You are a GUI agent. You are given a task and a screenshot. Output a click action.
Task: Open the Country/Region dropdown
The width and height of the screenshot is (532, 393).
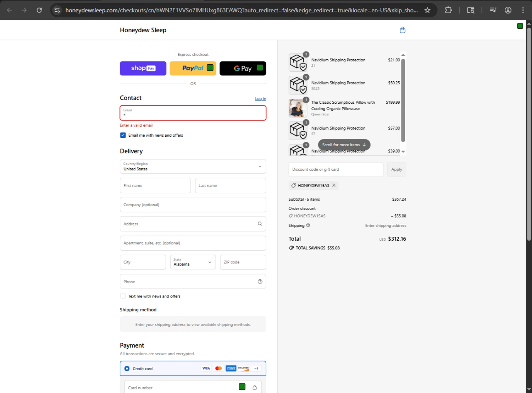click(193, 167)
